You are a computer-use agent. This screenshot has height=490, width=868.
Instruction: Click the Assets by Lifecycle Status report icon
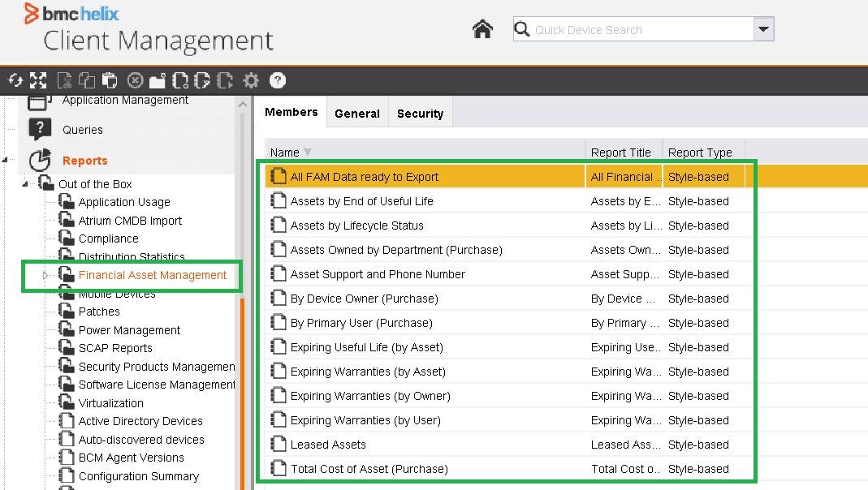point(278,225)
